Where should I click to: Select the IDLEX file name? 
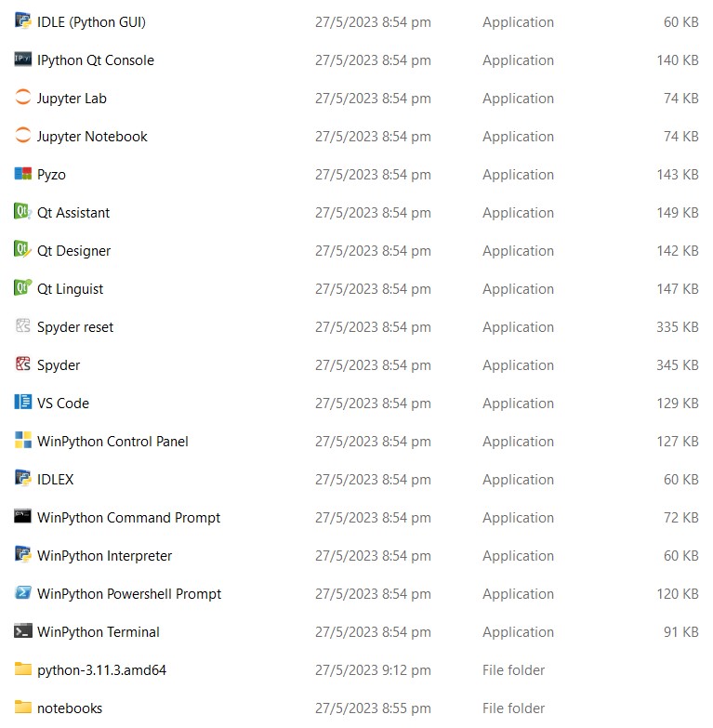(55, 480)
